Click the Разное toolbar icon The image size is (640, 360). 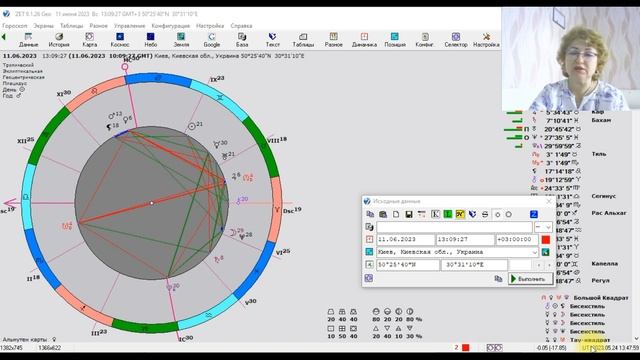(333, 40)
